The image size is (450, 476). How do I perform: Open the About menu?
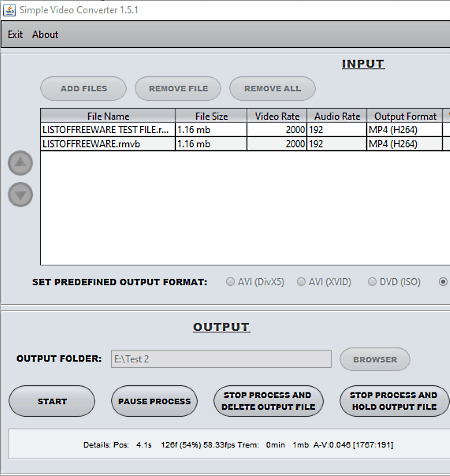[x=45, y=35]
